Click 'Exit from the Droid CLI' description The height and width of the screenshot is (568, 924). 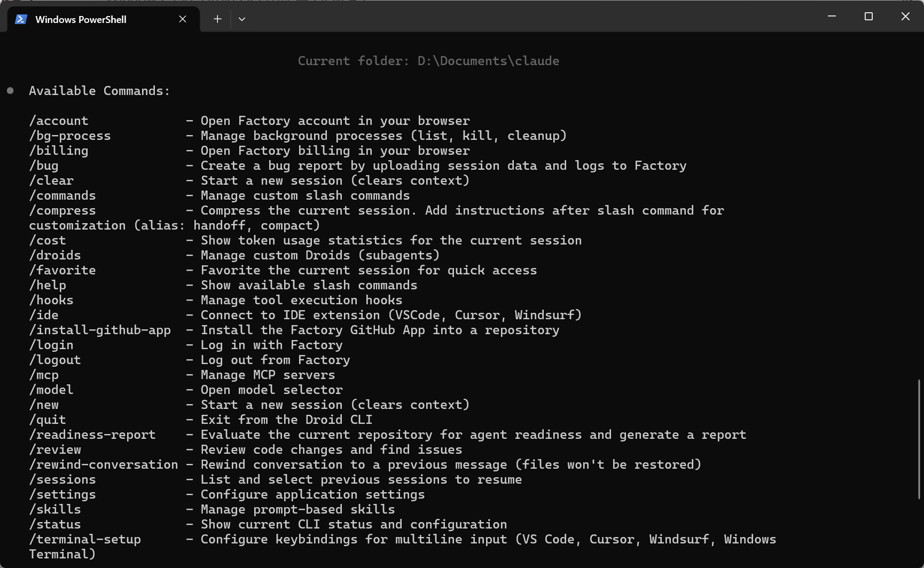coord(287,420)
